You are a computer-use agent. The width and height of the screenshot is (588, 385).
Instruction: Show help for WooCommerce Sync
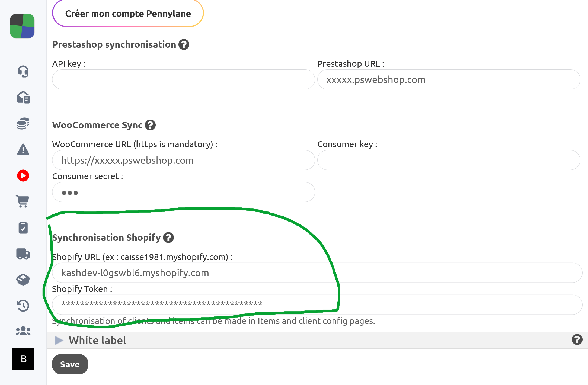click(150, 125)
